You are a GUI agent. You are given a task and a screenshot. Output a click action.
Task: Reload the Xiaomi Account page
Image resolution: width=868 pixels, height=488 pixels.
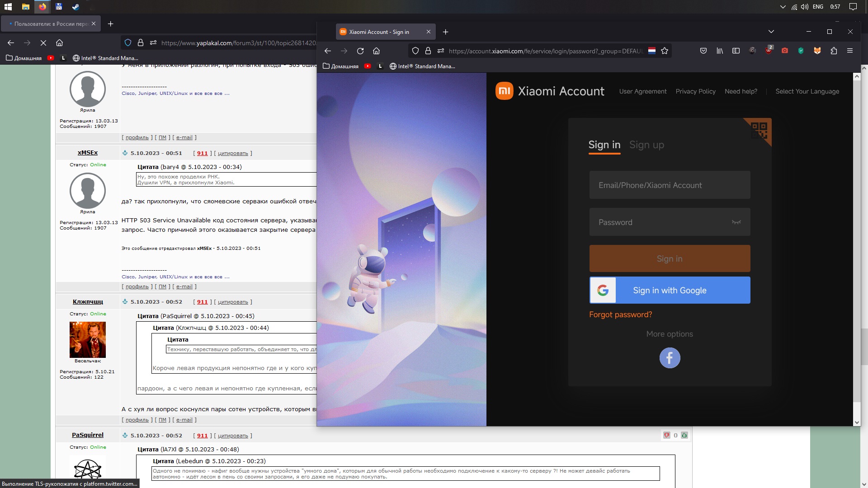(360, 51)
